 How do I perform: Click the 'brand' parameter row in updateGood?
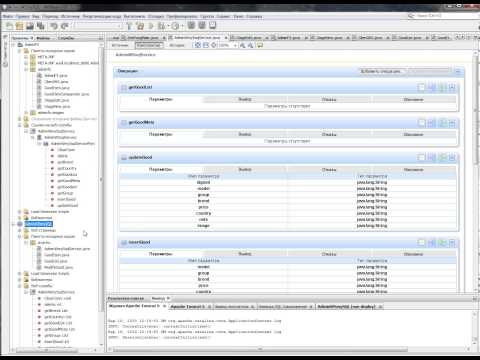288,201
